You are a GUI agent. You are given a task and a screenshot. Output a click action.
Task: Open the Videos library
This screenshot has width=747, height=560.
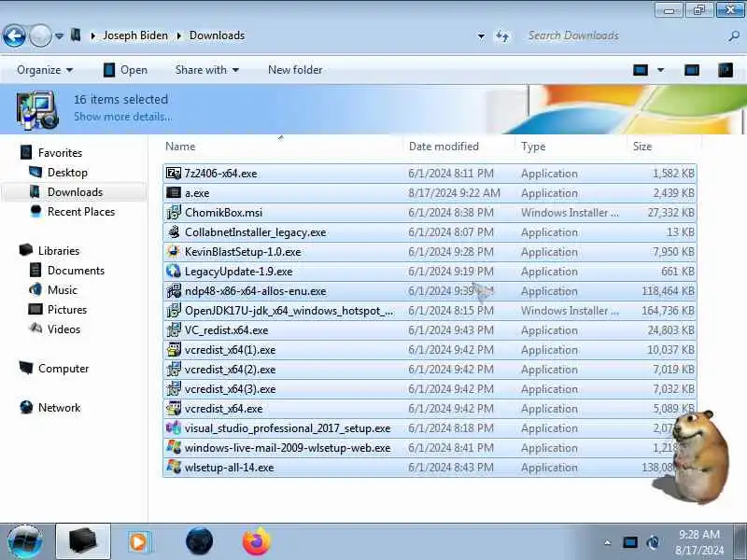tap(63, 329)
